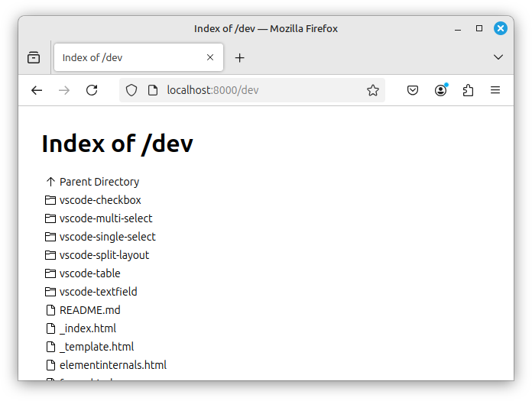Open Firefox View recent browsing icon
Image resolution: width=532 pixels, height=401 pixels.
pos(34,57)
